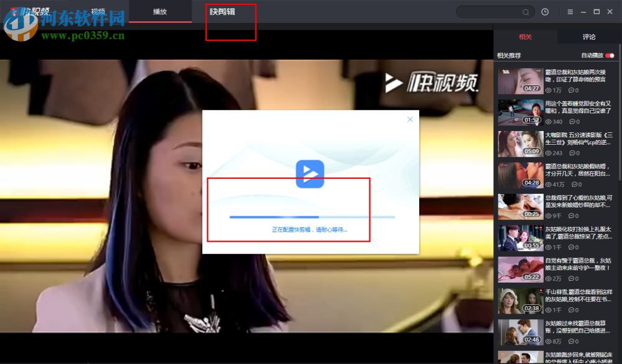Click the view count icon showing 1万
This screenshot has width=622, height=364.
549,90
